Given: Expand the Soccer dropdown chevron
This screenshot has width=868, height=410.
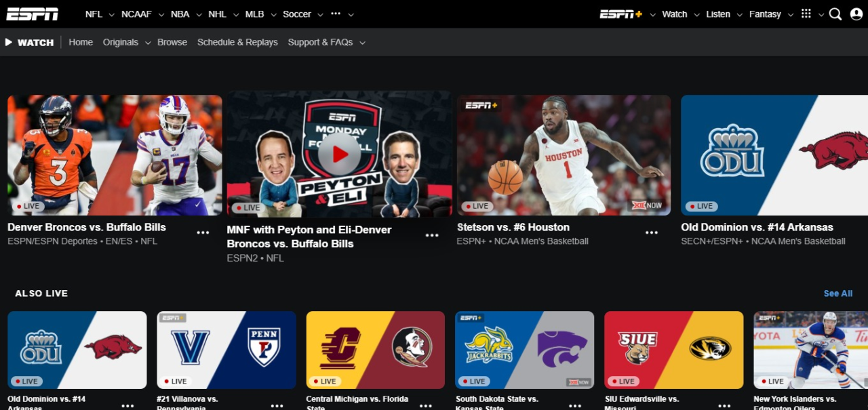Looking at the screenshot, I should [319, 14].
